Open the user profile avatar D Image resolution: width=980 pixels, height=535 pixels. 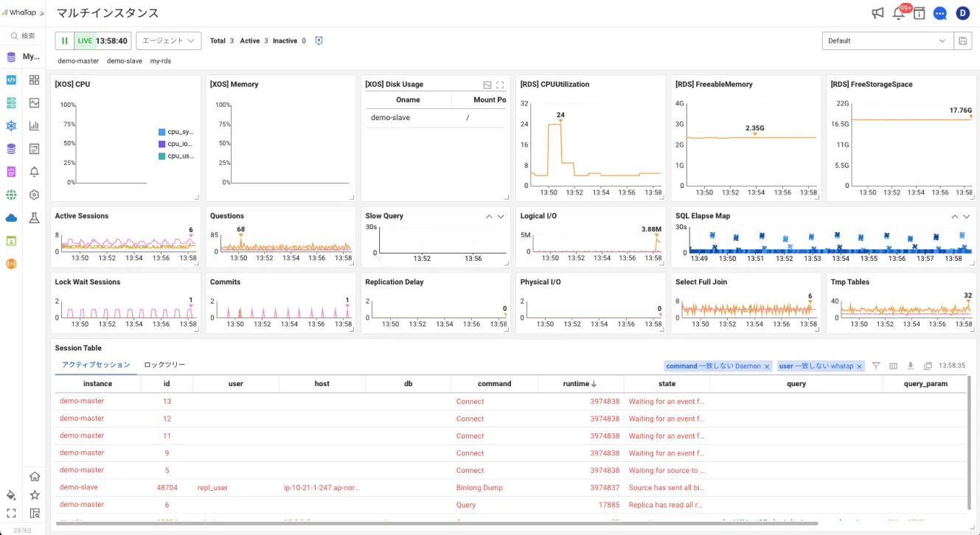tap(962, 13)
